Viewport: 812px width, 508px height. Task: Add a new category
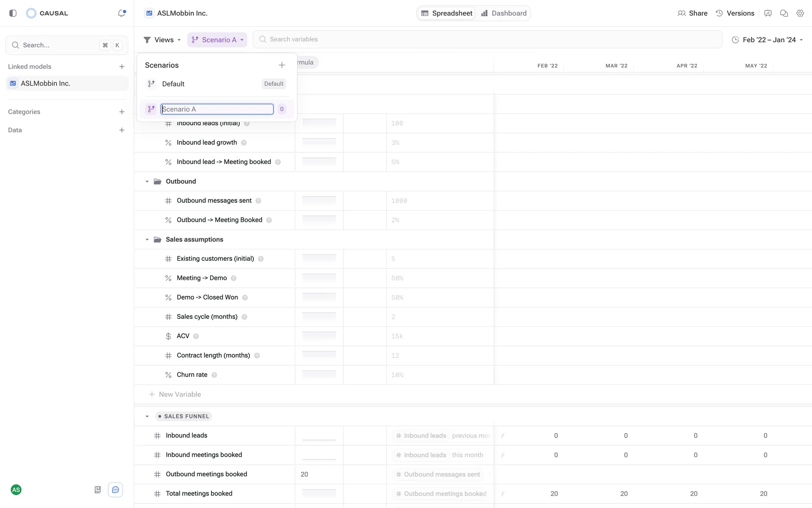(122, 112)
